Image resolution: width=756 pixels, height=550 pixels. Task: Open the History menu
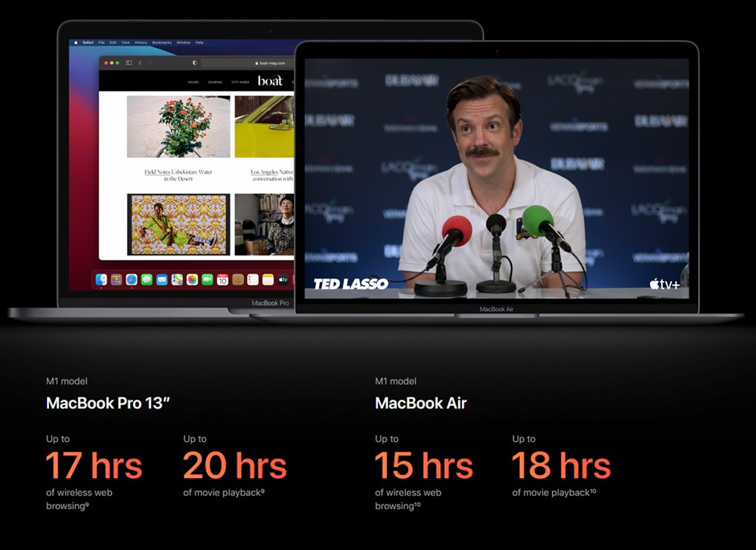coord(141,42)
